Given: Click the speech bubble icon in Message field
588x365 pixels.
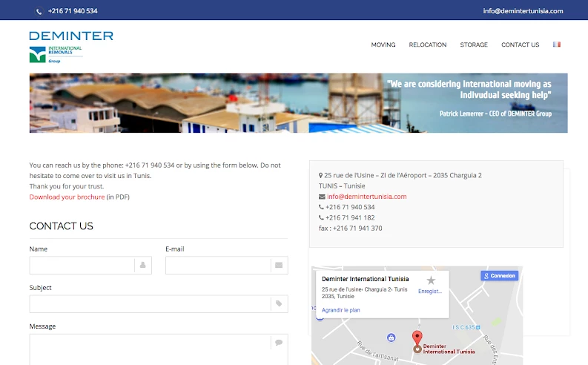Looking at the screenshot, I should 279,343.
